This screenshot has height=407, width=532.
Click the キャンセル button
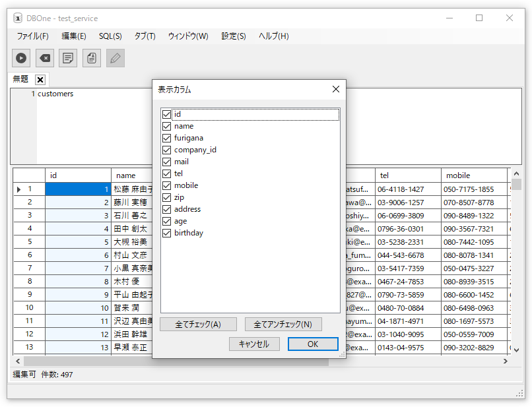(254, 344)
